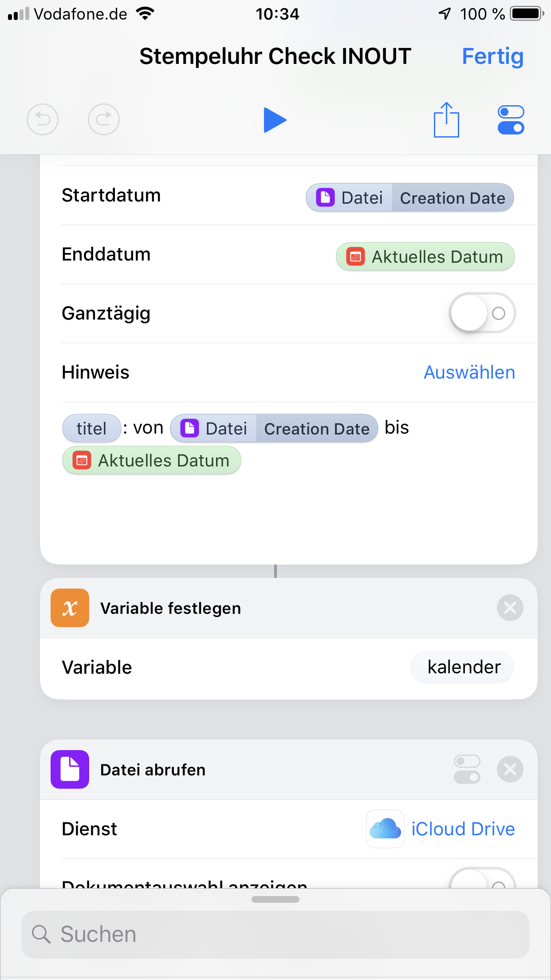The height and width of the screenshot is (980, 551).
Task: Tap the Suchen search field
Action: (275, 934)
